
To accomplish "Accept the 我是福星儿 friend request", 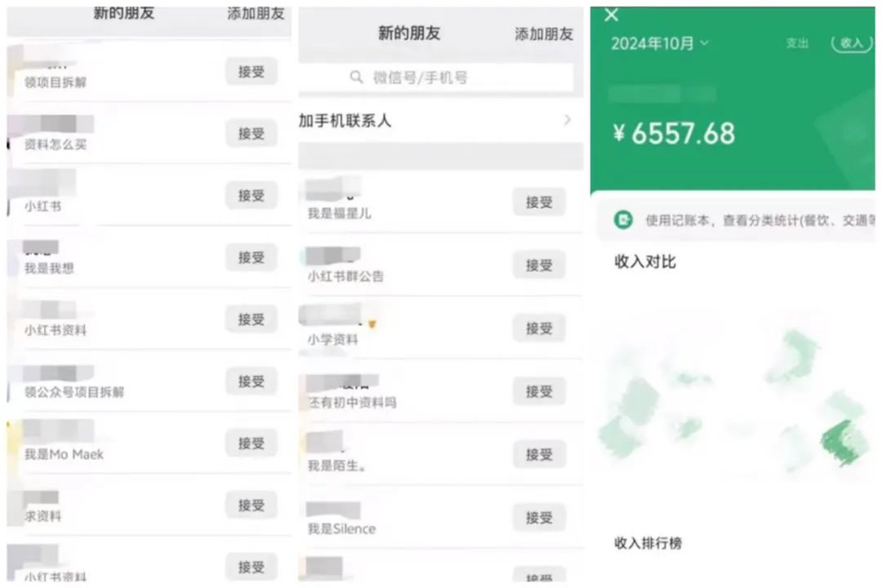I will [x=539, y=202].
